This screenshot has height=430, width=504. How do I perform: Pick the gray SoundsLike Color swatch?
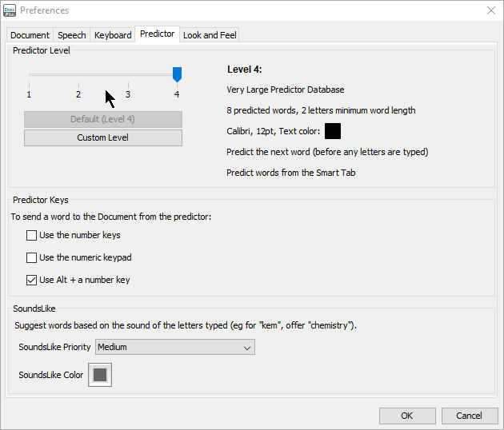(100, 375)
